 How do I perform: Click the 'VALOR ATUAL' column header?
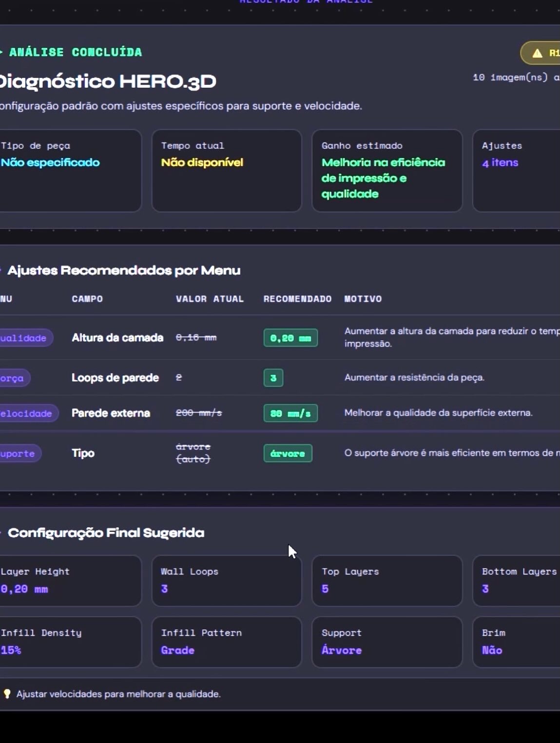click(210, 299)
